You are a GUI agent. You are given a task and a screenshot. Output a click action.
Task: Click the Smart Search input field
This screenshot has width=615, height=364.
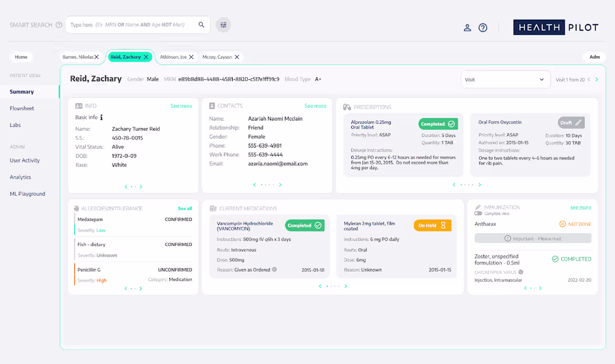click(134, 25)
